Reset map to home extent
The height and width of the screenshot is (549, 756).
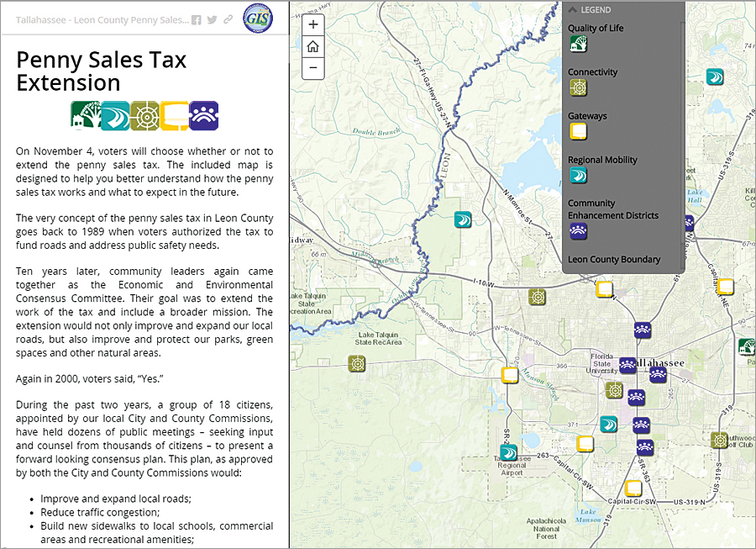[x=312, y=46]
